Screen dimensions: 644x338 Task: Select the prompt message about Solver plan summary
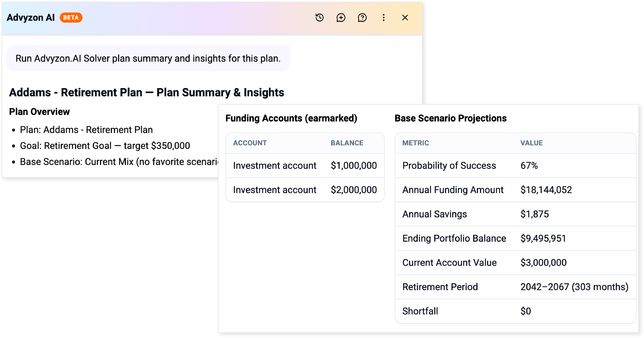pos(148,58)
